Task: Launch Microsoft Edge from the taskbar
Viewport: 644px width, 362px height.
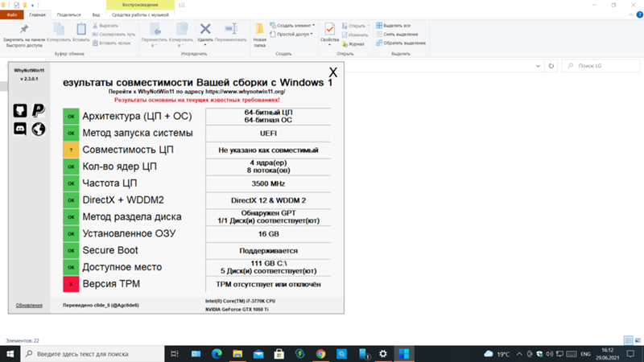Action: pyautogui.click(x=217, y=354)
